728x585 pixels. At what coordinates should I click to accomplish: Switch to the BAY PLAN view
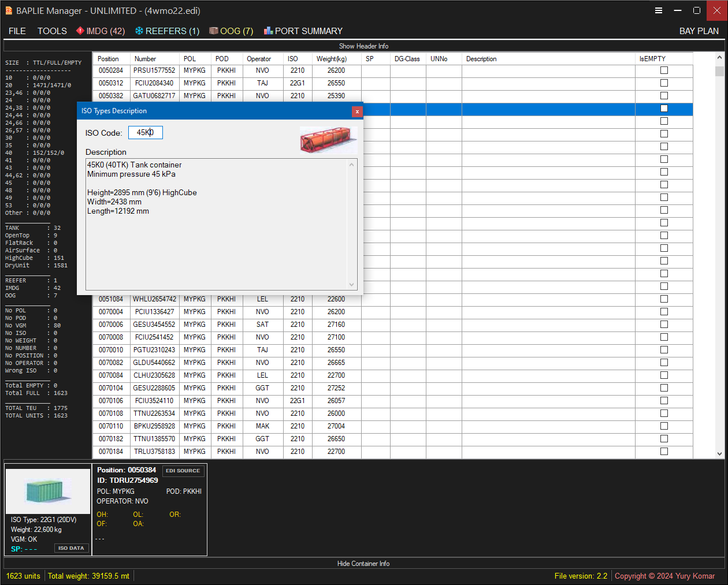click(699, 31)
